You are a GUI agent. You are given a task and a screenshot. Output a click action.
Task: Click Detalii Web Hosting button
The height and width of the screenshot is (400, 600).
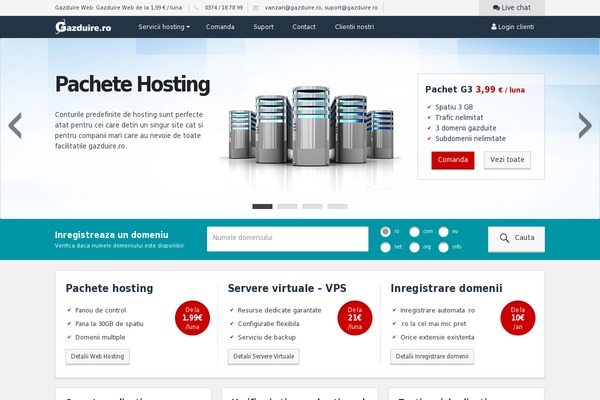click(97, 357)
